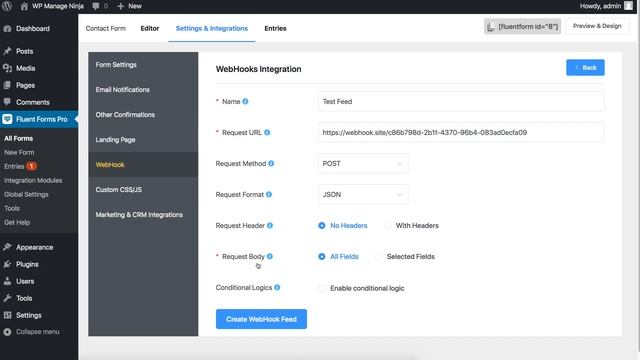Switch to the Entries tab

tap(275, 28)
